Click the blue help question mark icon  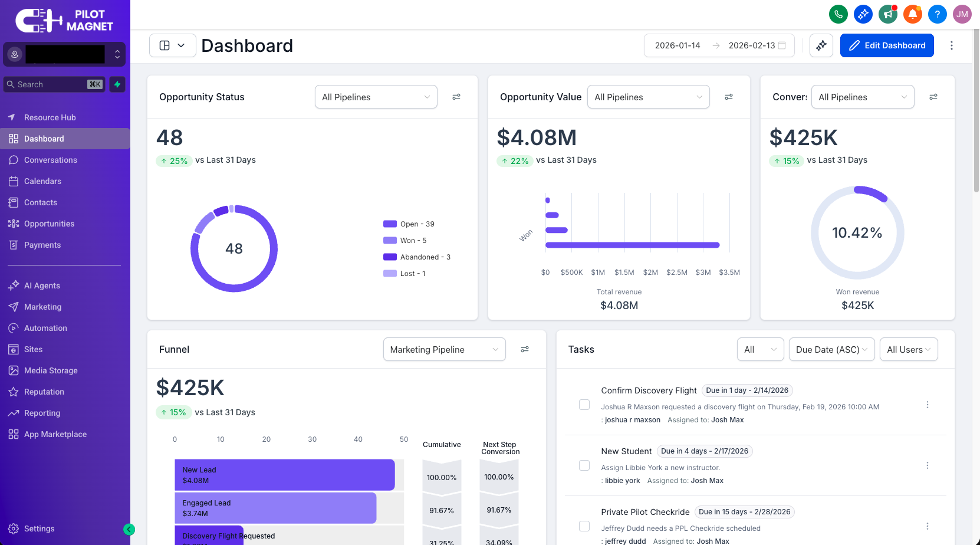pos(937,14)
